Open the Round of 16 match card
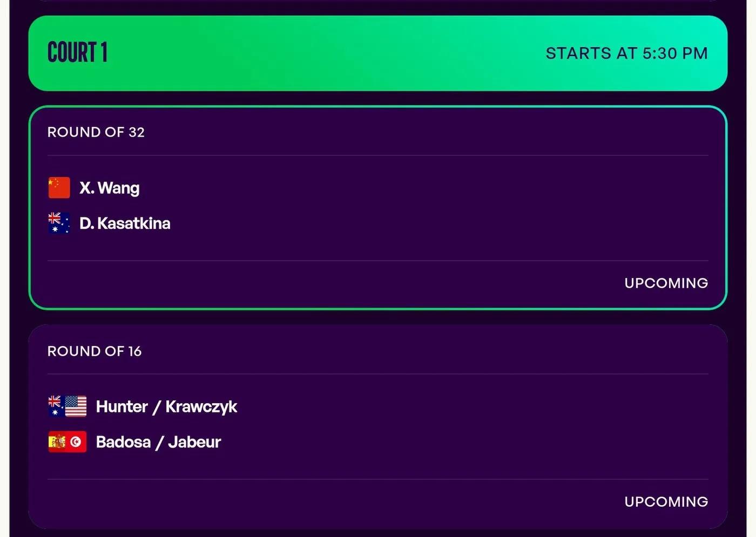 (378, 426)
